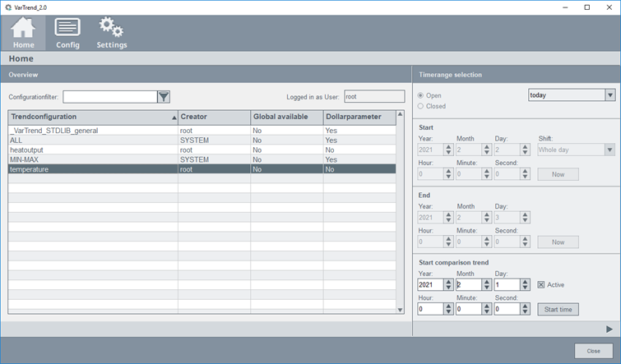Expand the 'today' timerange dropdown
The height and width of the screenshot is (364, 621).
609,95
